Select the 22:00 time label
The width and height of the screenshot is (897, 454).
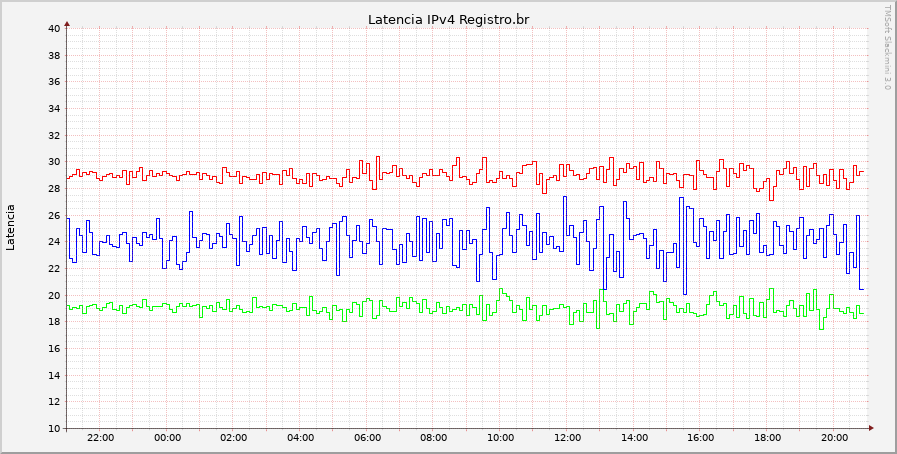tap(100, 438)
